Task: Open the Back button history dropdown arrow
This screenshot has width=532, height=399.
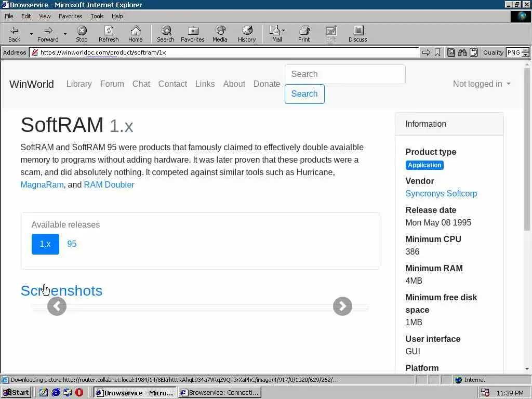Action: click(31, 34)
